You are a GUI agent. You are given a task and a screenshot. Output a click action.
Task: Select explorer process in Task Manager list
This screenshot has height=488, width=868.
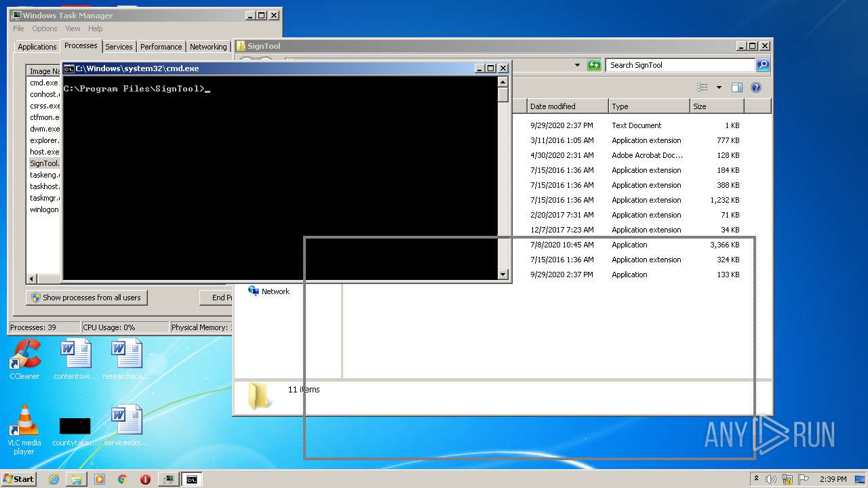click(x=44, y=140)
